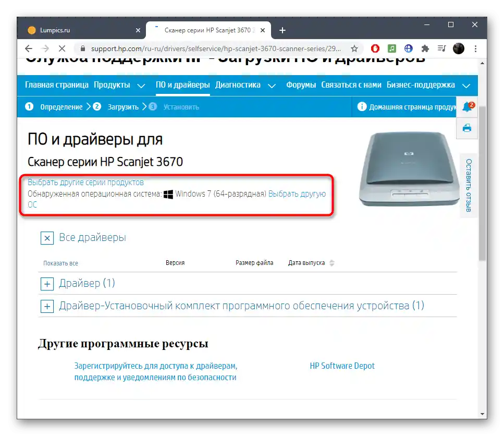This screenshot has height=436, width=504.
Task: Open the red Opera extension icon
Action: pyautogui.click(x=375, y=49)
